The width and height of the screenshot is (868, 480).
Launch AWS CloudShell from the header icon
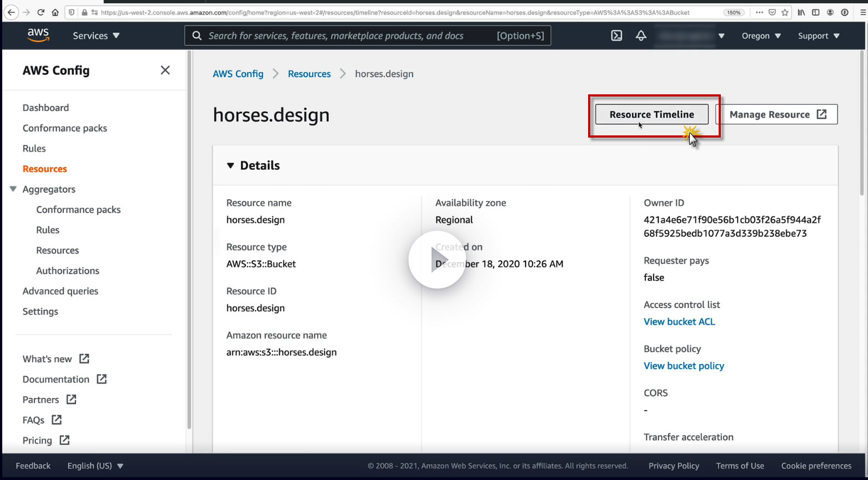tap(616, 36)
